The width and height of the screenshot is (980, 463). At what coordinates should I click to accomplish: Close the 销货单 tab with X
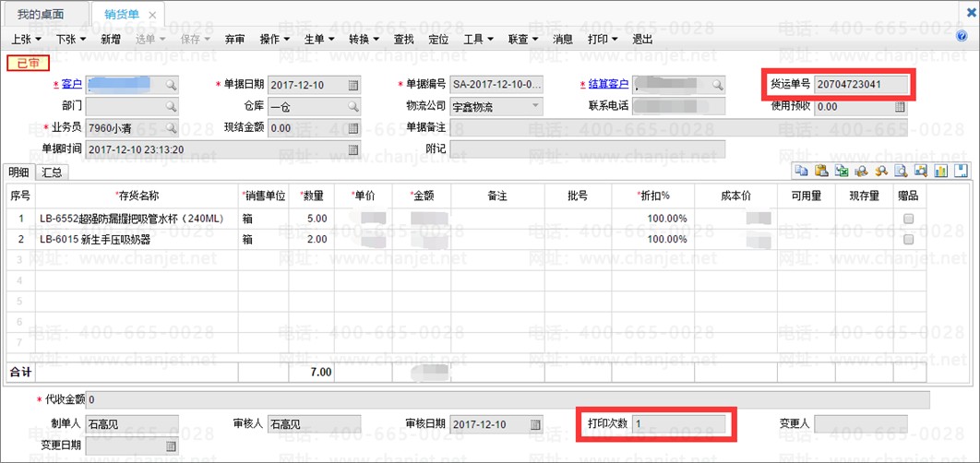[152, 15]
